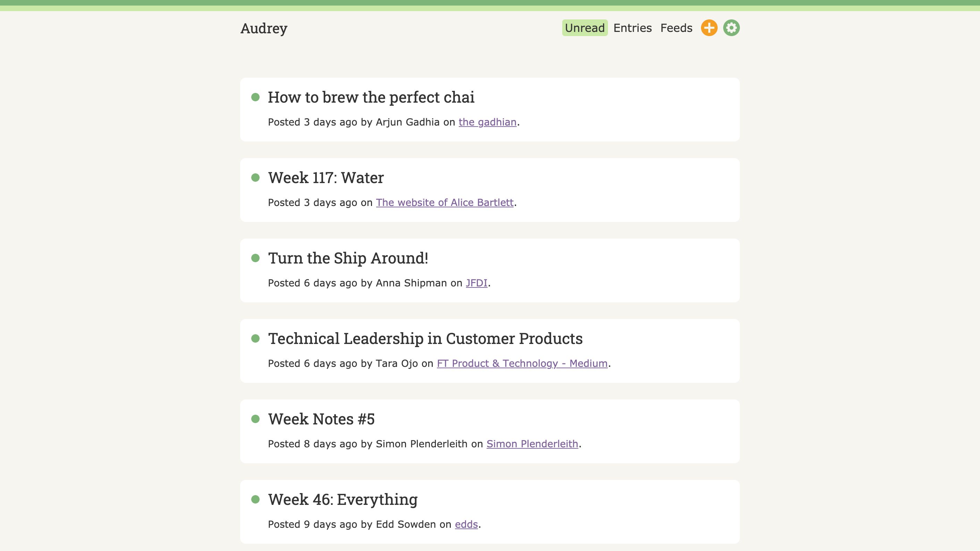The height and width of the screenshot is (551, 980).
Task: Expand the Week Notes #5 entry
Action: click(x=321, y=419)
